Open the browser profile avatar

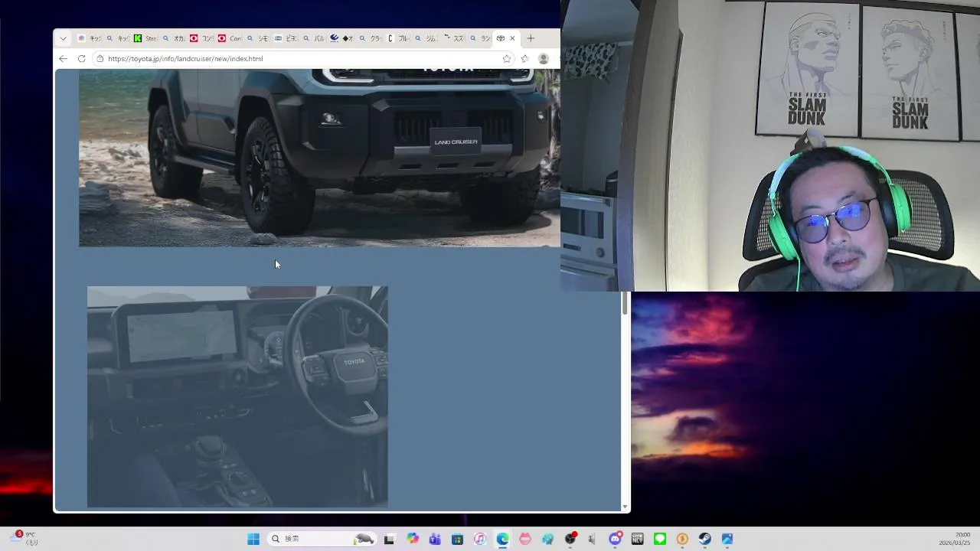click(544, 58)
